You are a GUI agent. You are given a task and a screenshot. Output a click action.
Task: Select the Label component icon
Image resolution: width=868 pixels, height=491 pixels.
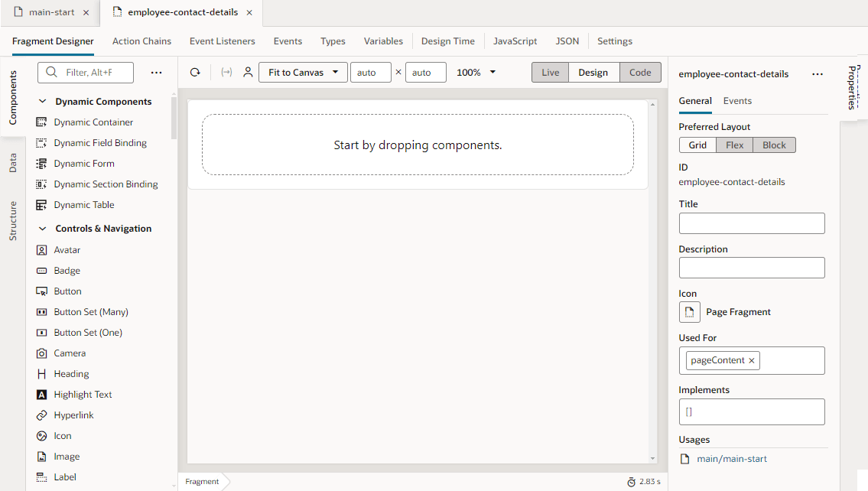tap(41, 477)
